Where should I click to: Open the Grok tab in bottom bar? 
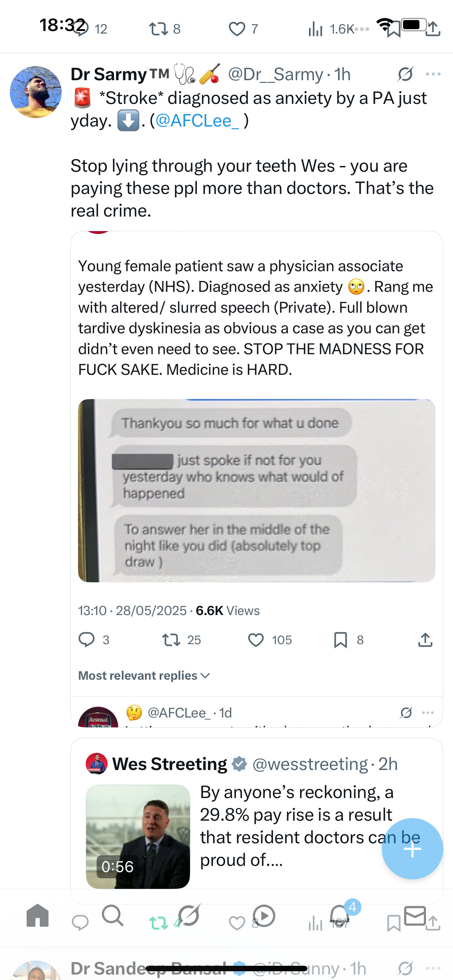coord(189,915)
